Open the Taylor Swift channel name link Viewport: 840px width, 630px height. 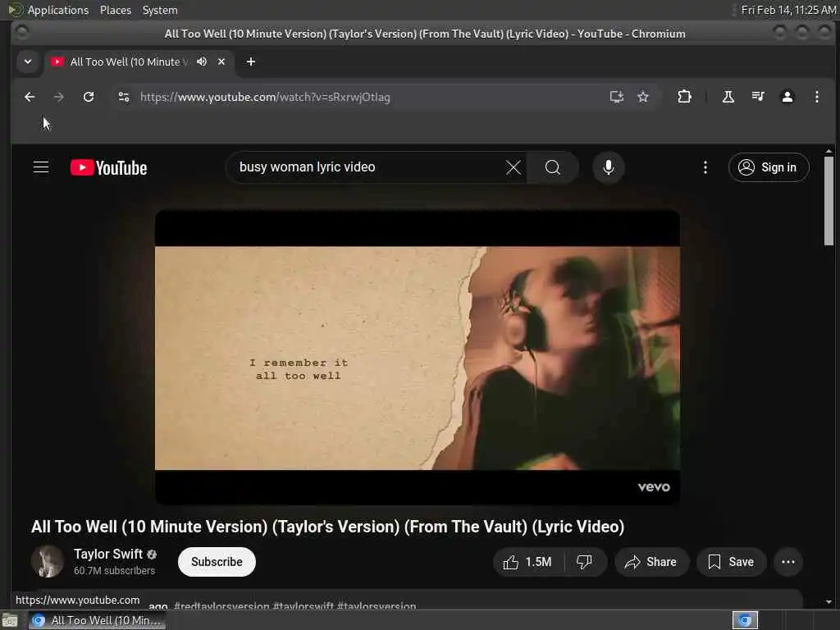pyautogui.click(x=108, y=554)
